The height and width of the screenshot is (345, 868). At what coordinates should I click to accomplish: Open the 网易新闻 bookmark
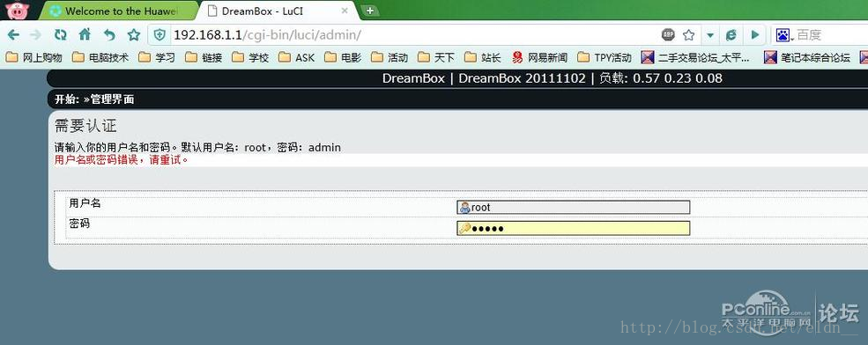pyautogui.click(x=539, y=57)
